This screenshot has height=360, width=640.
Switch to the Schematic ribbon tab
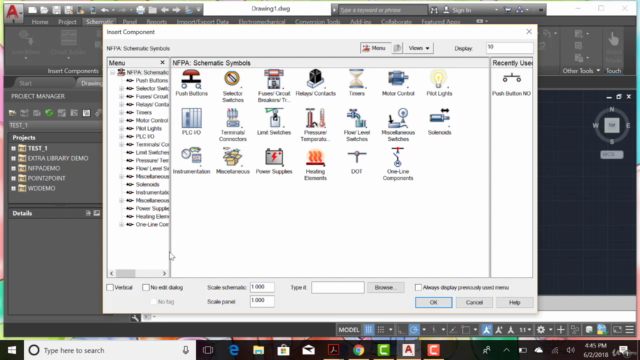pyautogui.click(x=99, y=22)
